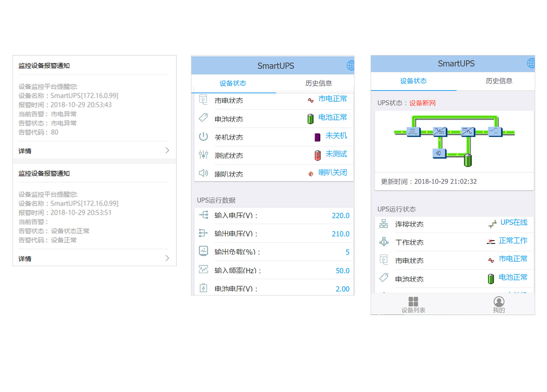
Task: Click the UPS power flow diagram
Action: (x=454, y=141)
